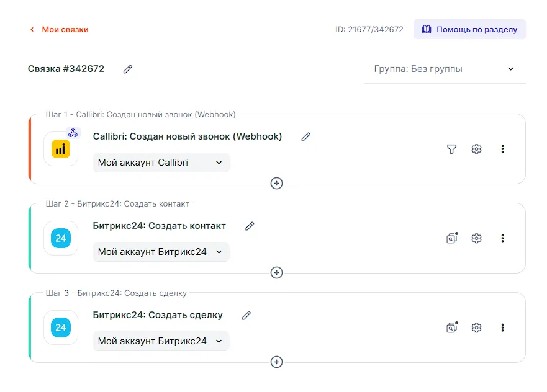The height and width of the screenshot is (392, 547).
Task: Click the filter icon on Callibri step
Action: 451,149
